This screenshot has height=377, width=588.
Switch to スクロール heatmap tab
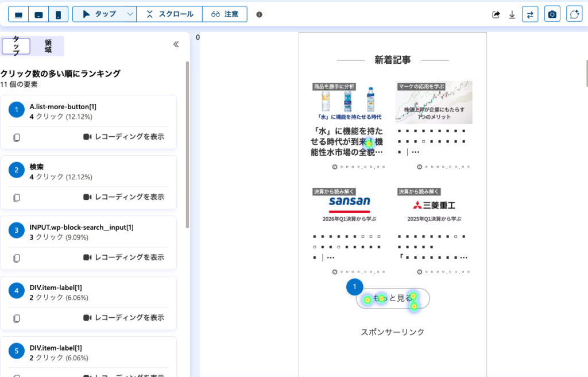pos(169,14)
